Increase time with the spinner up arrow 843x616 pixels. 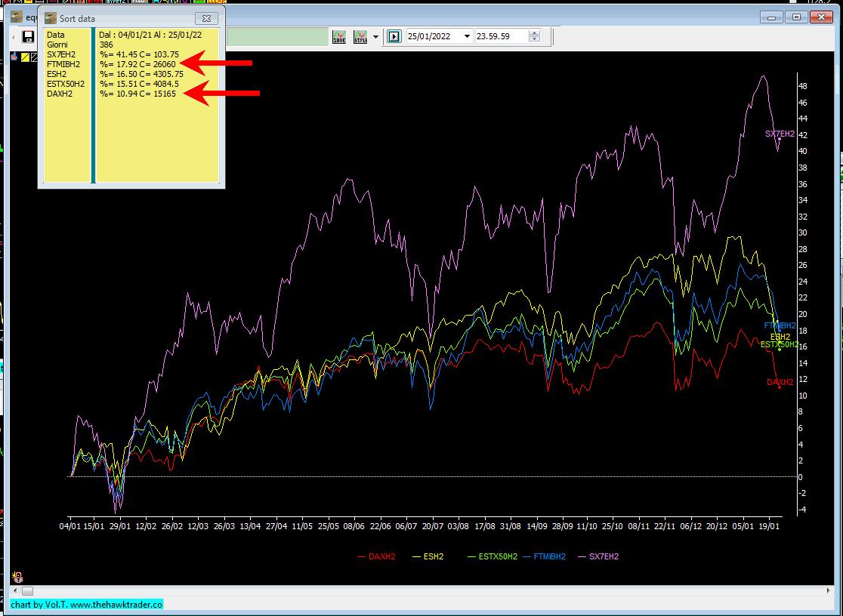[534, 33]
